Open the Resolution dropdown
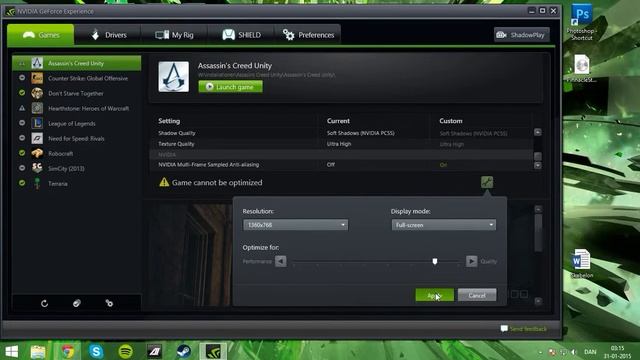 296,225
